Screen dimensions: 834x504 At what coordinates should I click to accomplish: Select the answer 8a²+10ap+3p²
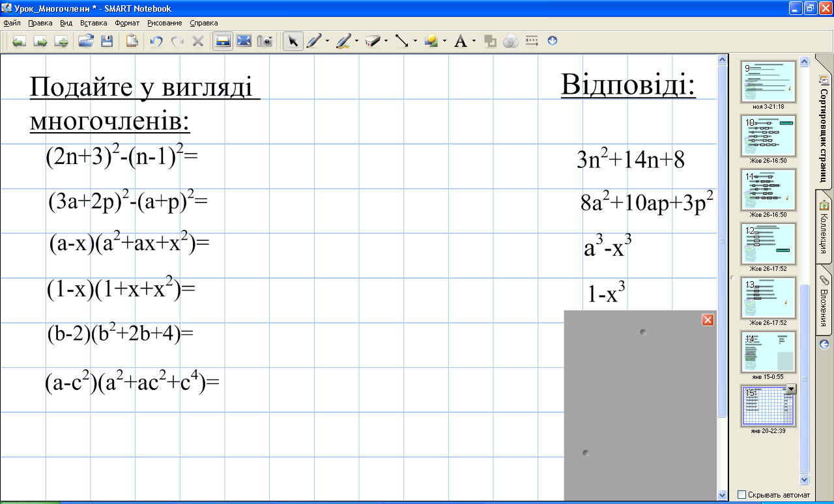point(647,203)
